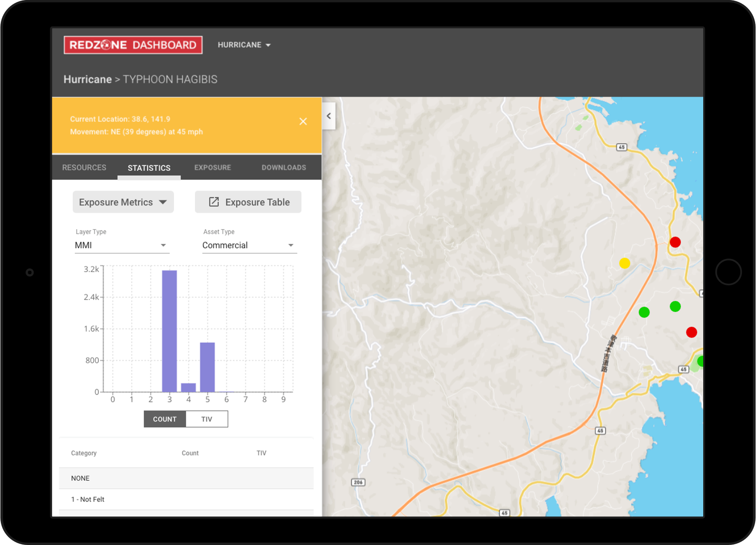Screen dimensions: 756x545
Task: Go to the DOWNLOADS tab
Action: coord(284,167)
